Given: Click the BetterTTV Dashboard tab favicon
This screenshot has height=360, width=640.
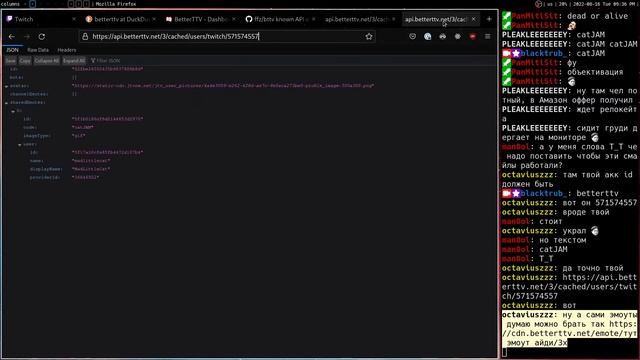Looking at the screenshot, I should click(169, 19).
